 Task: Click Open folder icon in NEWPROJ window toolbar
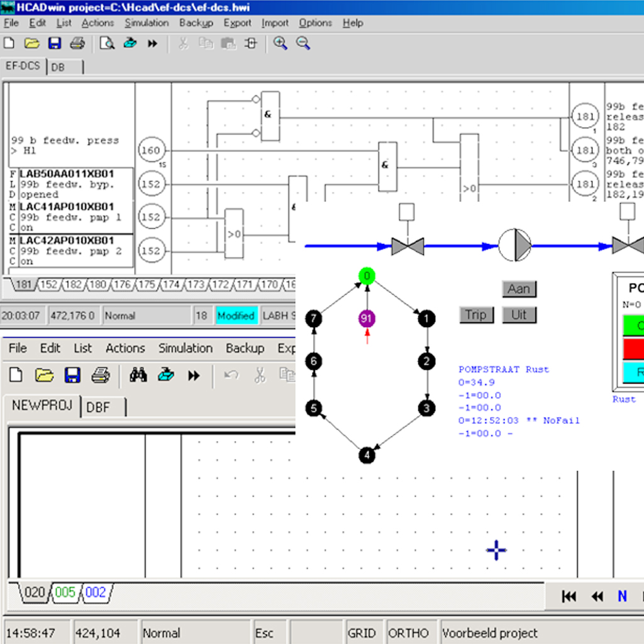pos(45,375)
